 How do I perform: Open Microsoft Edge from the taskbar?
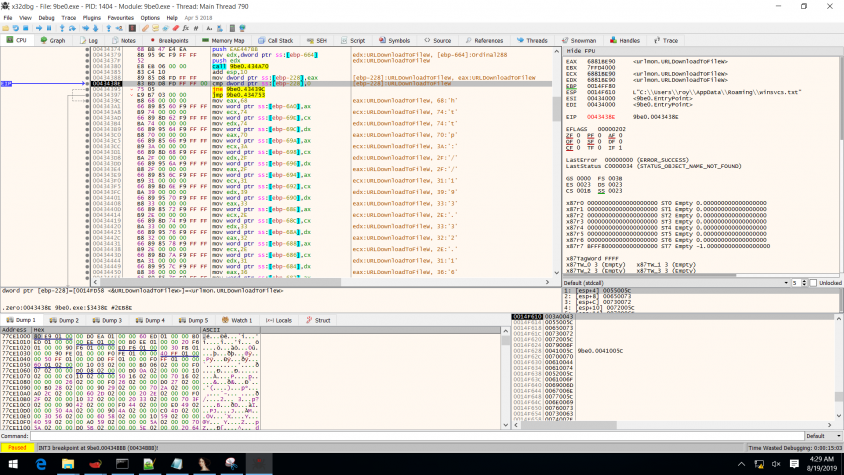point(41,464)
